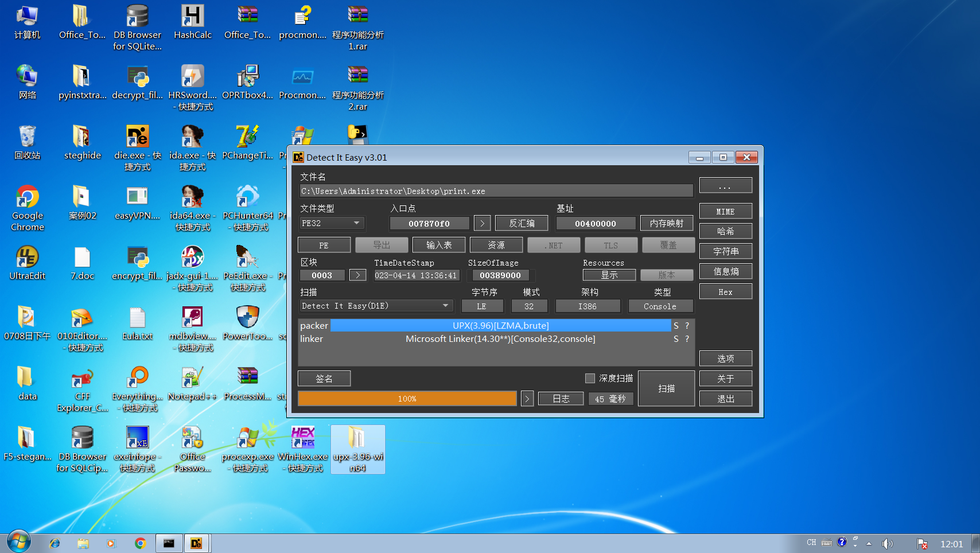Click the 100% scan progress bar

407,398
